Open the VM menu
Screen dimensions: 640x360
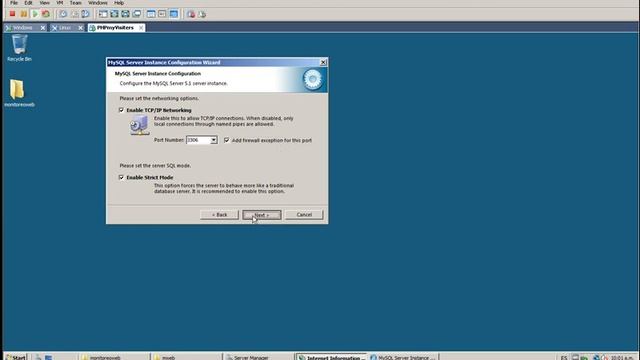tap(60, 3)
